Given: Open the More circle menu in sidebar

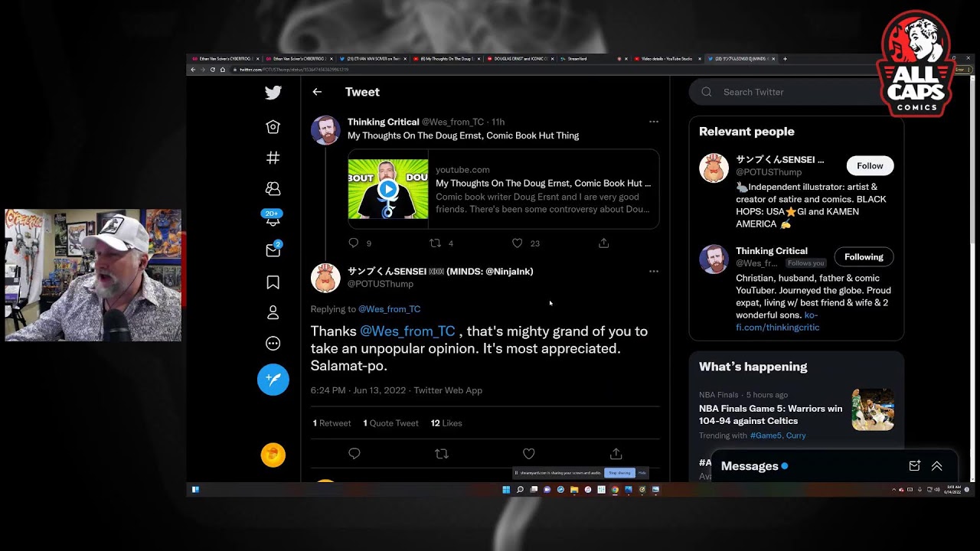Looking at the screenshot, I should (273, 344).
